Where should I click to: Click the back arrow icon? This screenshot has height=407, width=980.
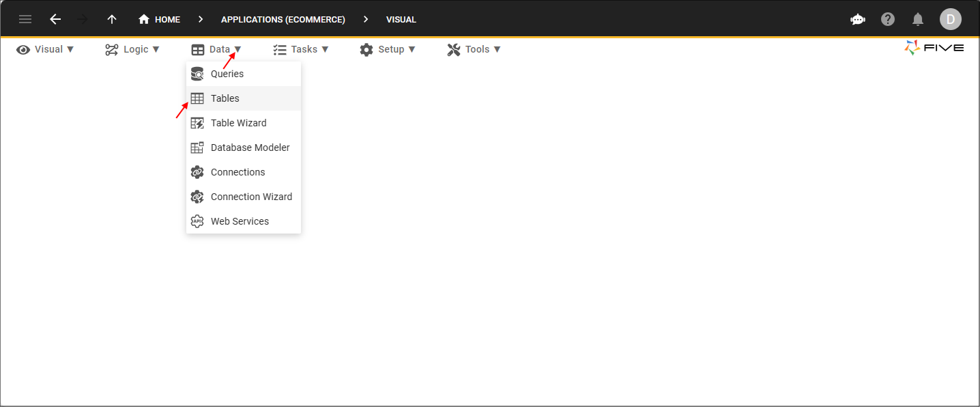55,19
